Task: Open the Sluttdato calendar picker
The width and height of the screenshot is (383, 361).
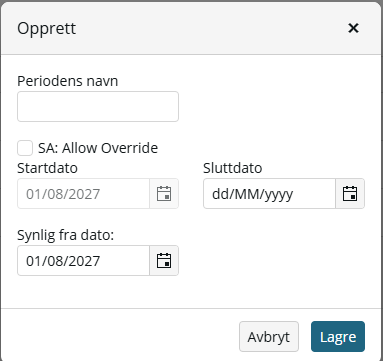Action: pos(350,194)
